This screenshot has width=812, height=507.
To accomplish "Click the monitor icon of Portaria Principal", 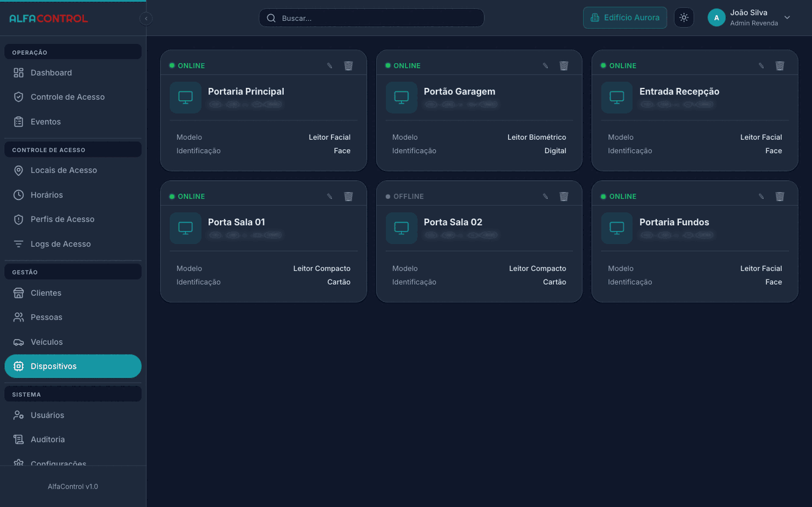I will [186, 98].
